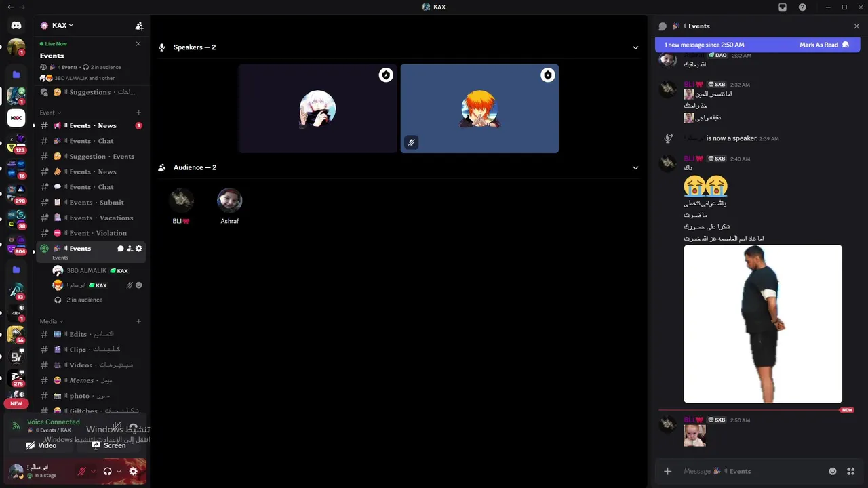Open Events · News channel with unread badge
The height and width of the screenshot is (488, 868).
[91, 125]
